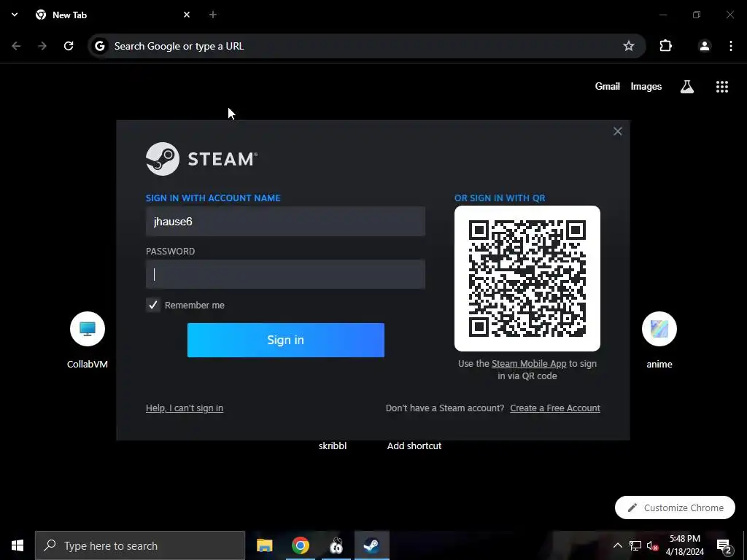Open the Windows notification center
747x560 pixels.
coord(724,546)
